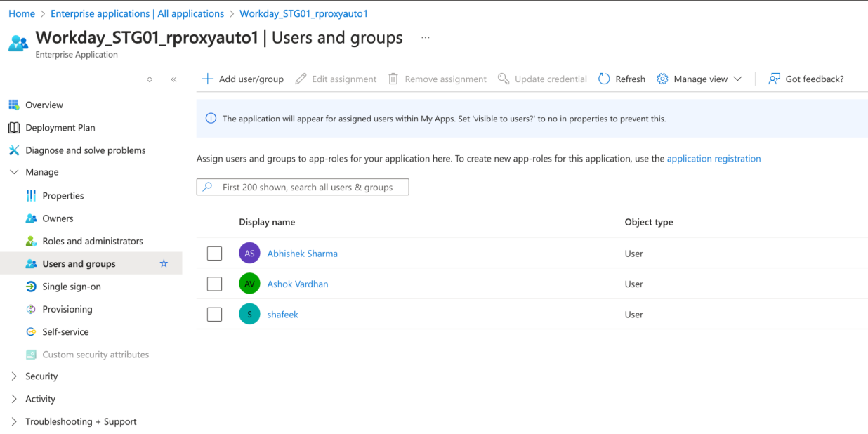Click the gear icon for Manage view

pyautogui.click(x=662, y=79)
